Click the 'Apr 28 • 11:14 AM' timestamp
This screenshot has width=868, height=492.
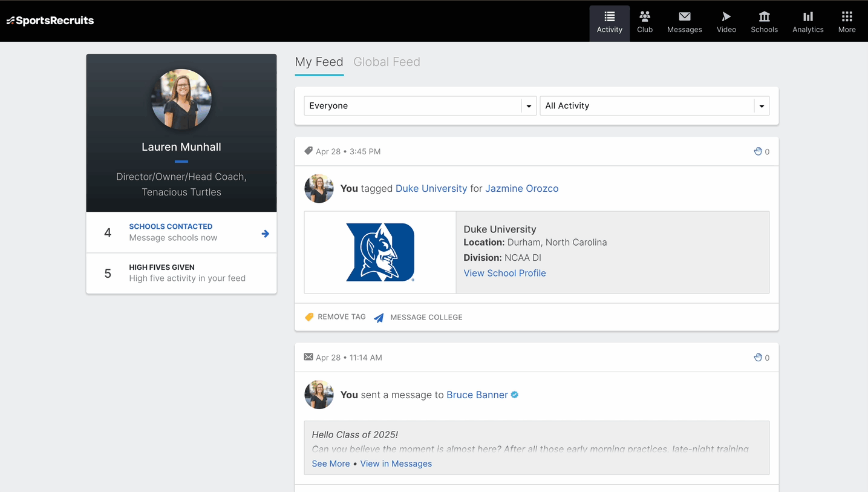click(x=349, y=358)
